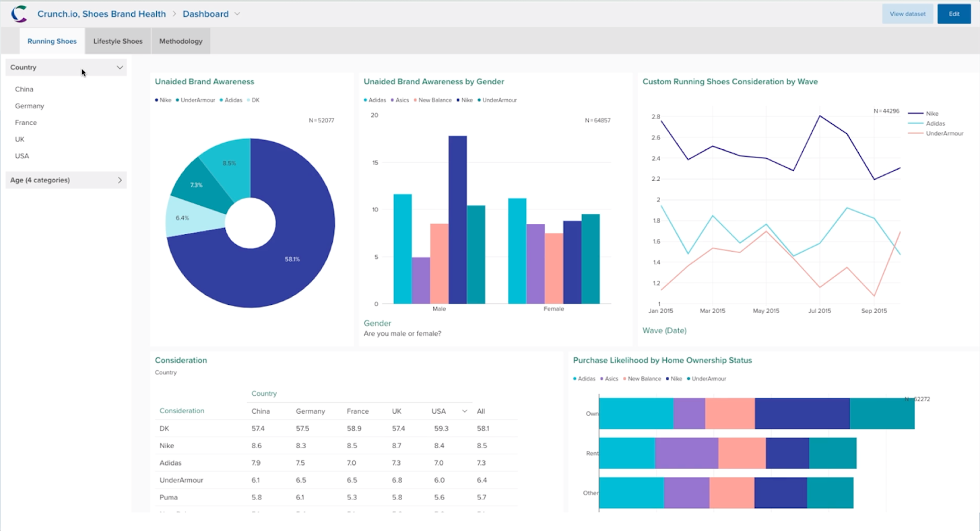The image size is (980, 531).
Task: Click the China column header
Action: (261, 411)
